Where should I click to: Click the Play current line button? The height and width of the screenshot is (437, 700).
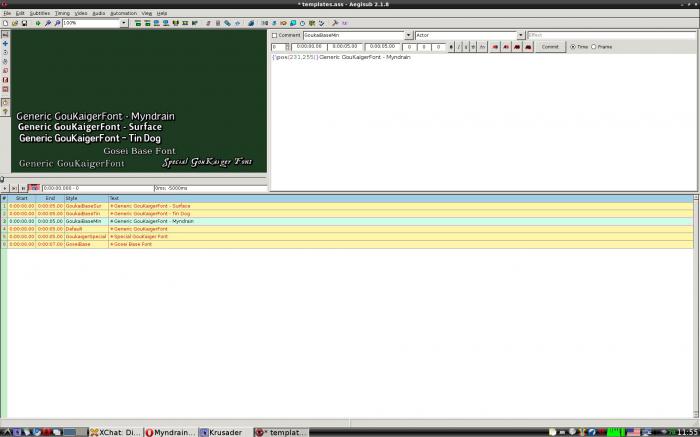[14, 188]
